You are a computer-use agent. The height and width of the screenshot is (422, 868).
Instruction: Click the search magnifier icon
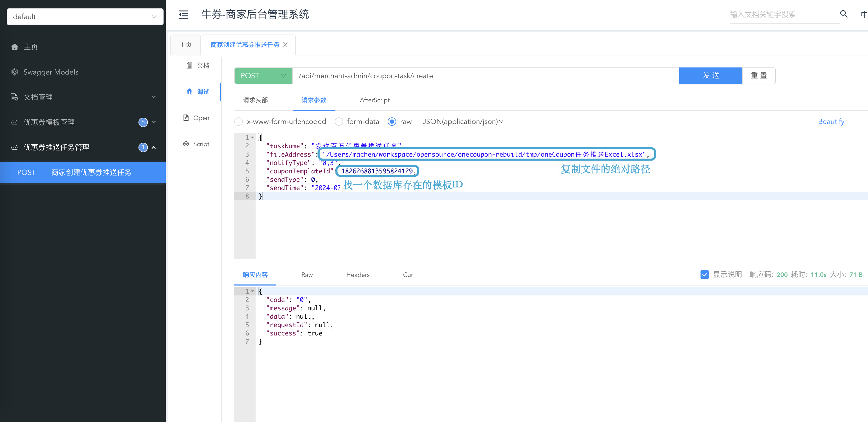[843, 14]
